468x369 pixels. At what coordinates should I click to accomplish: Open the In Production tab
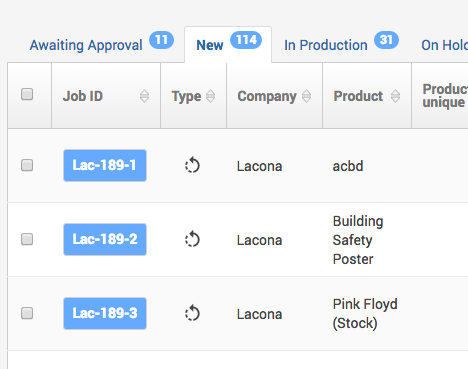(x=326, y=45)
